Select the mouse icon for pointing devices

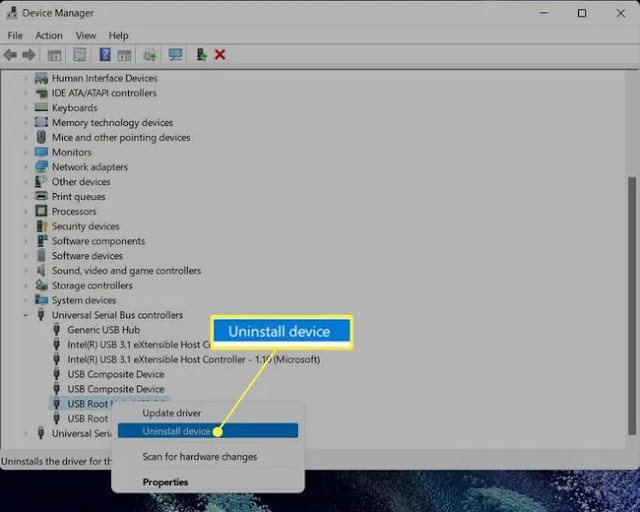click(41, 137)
